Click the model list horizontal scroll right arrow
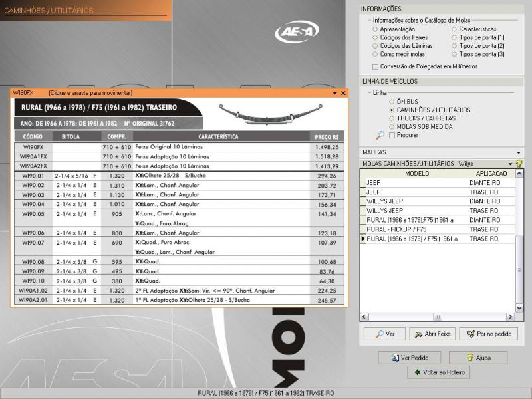This screenshot has width=532, height=399. pyautogui.click(x=511, y=317)
